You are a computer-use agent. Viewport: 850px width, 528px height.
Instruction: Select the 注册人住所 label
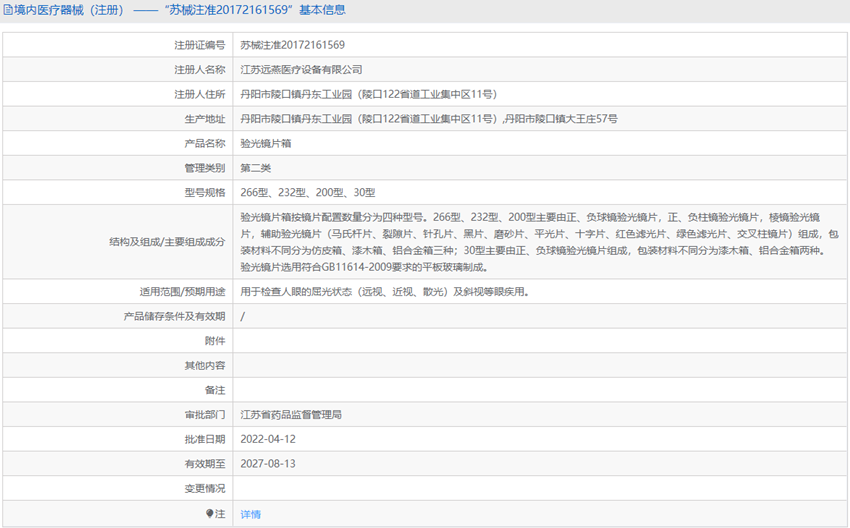coord(199,94)
